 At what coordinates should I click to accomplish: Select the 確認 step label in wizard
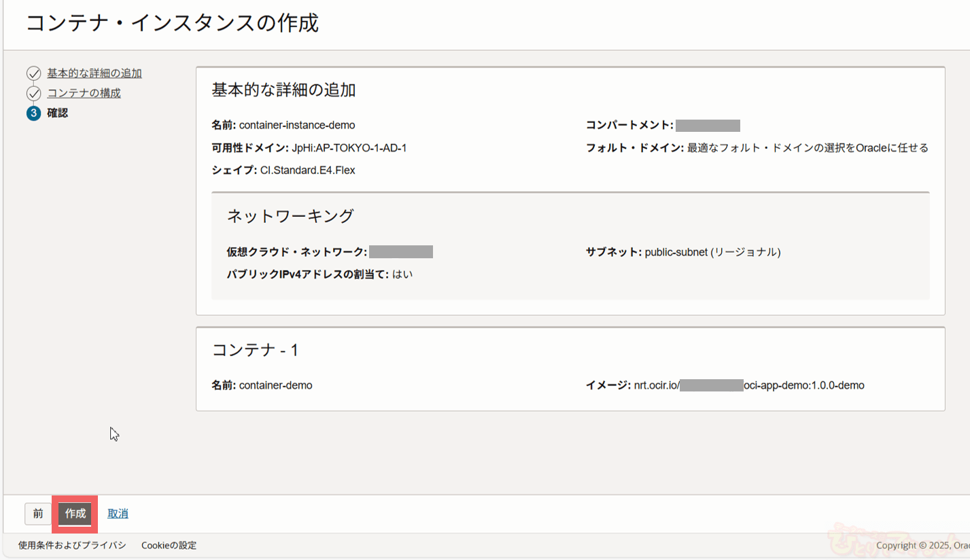pos(57,113)
